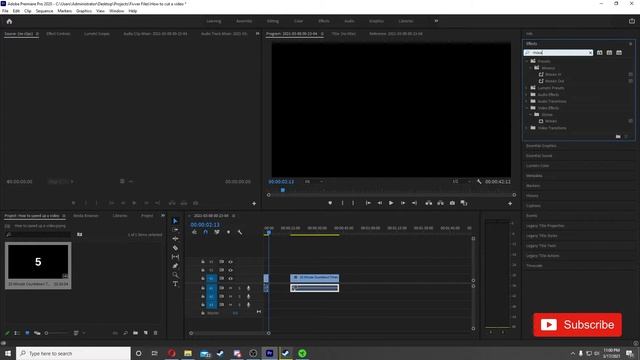Add a marker in the timeline header
This screenshot has width=640, height=360.
click(228, 232)
